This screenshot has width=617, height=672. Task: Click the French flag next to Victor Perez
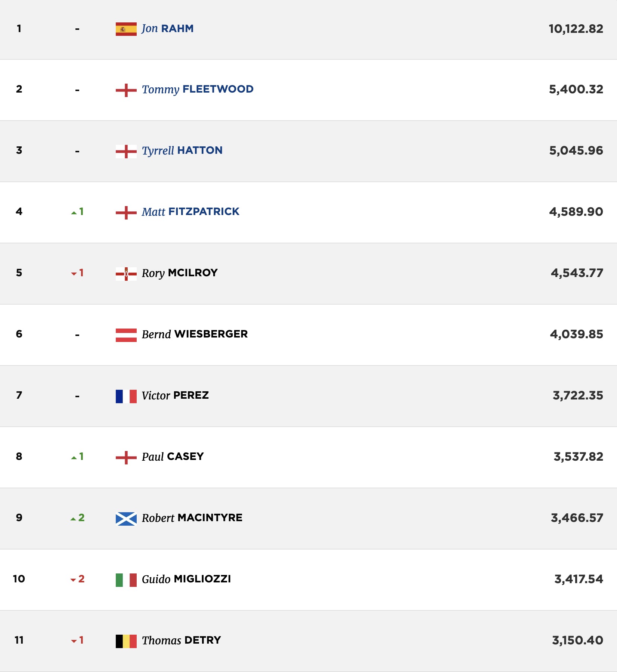tap(126, 396)
